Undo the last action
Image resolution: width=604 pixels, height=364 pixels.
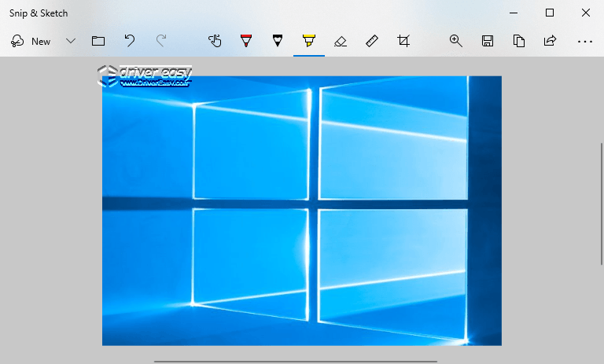pos(130,41)
